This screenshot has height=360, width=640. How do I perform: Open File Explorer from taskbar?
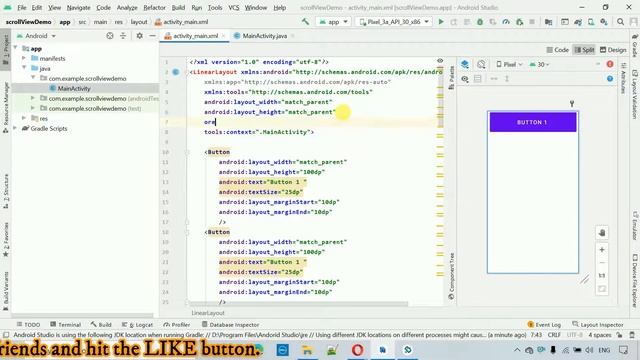click(x=307, y=350)
